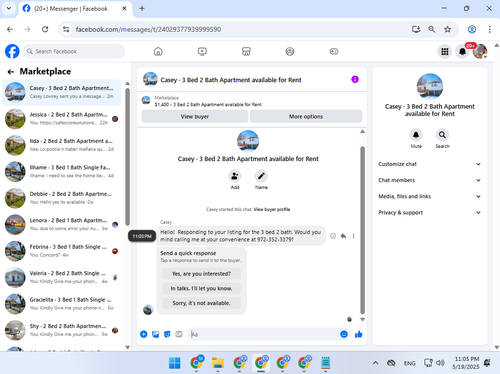Go back from Marketplace chats list

coord(11,72)
